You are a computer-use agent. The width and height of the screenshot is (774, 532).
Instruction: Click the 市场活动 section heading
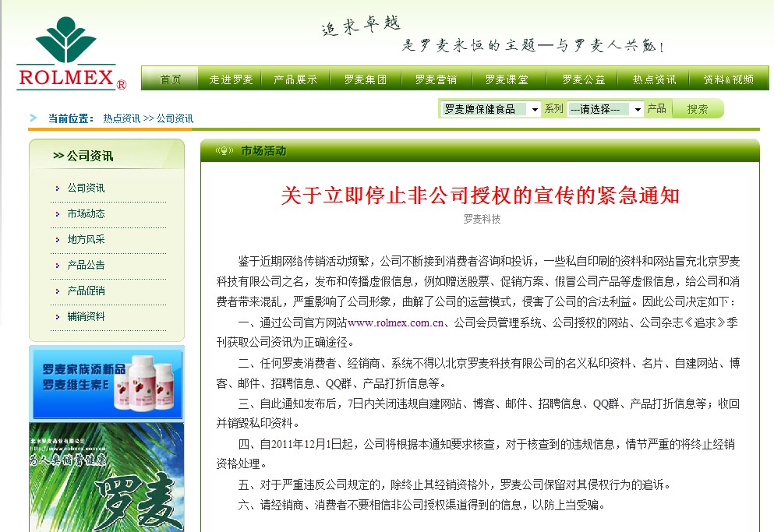tap(263, 151)
